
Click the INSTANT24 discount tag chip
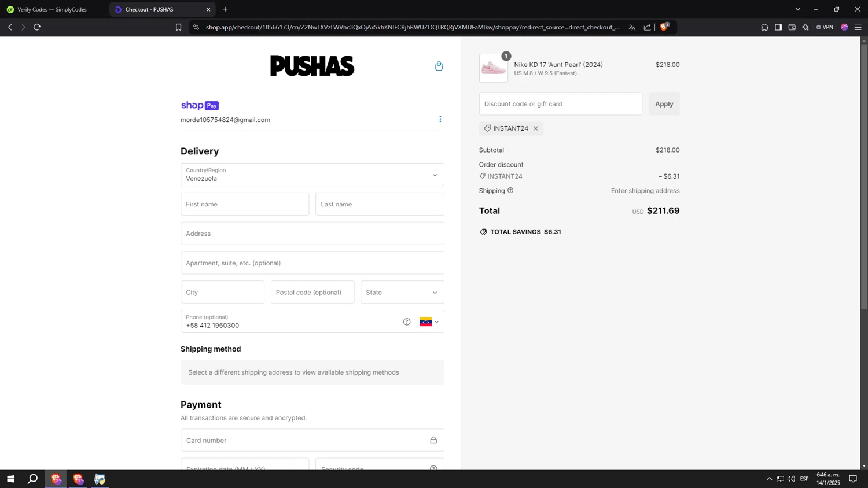point(511,128)
